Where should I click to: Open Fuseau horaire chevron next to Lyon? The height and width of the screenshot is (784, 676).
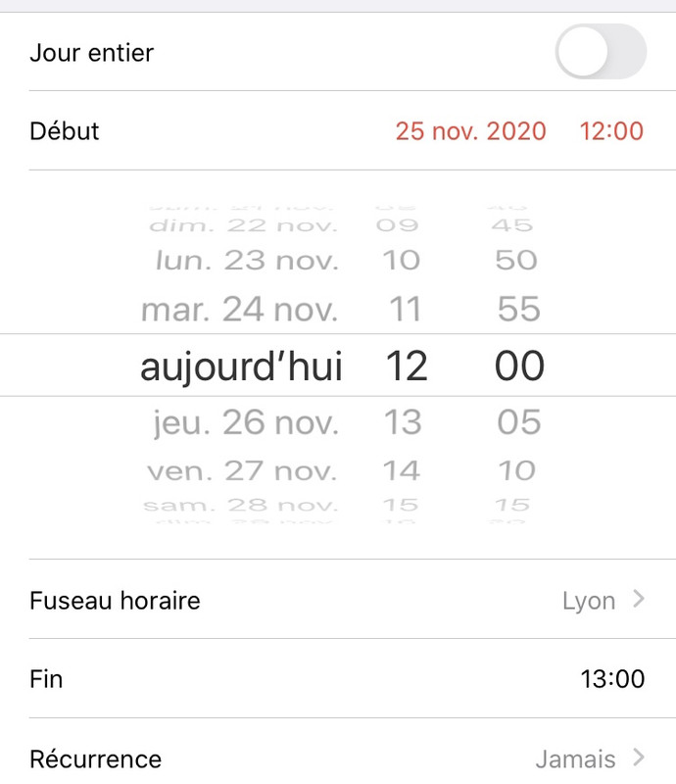[x=639, y=599]
